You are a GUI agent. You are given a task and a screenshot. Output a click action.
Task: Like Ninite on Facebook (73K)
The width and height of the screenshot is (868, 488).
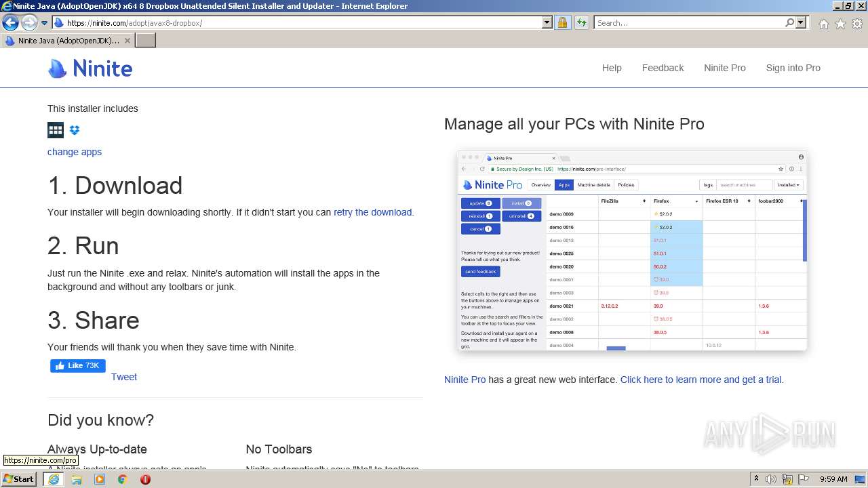pos(78,366)
